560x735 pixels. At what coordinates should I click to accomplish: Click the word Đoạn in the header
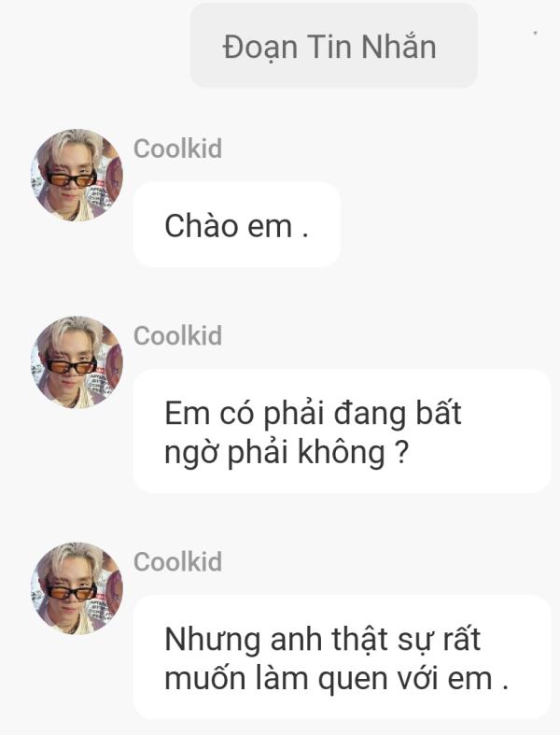[x=260, y=48]
